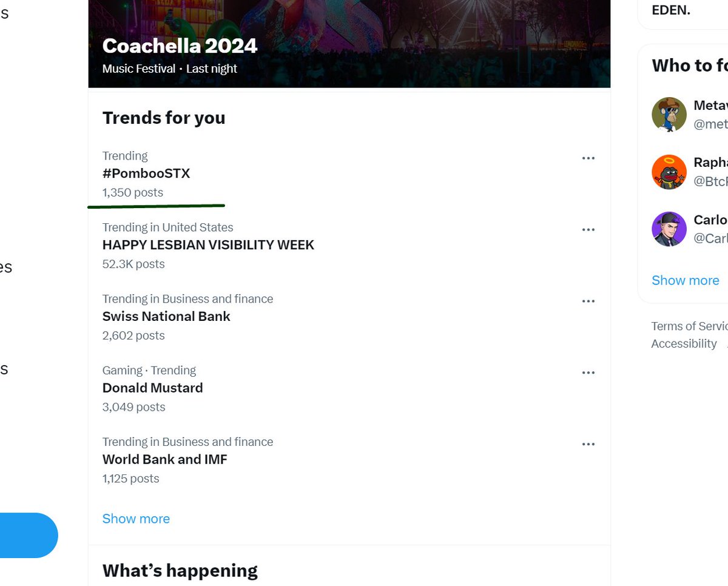
Task: Click Show more under Who to follow
Action: pos(686,280)
